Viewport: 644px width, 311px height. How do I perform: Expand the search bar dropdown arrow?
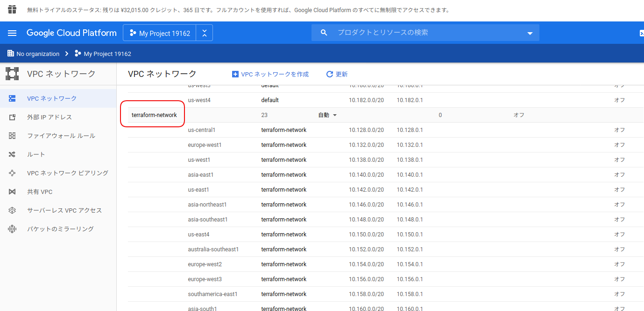[x=530, y=33]
